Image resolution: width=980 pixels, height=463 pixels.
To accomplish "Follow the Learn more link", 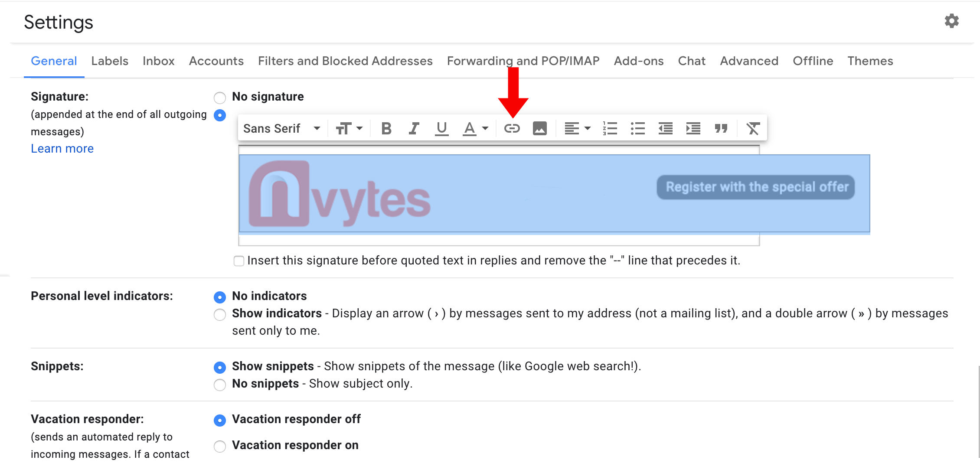I will [x=62, y=149].
